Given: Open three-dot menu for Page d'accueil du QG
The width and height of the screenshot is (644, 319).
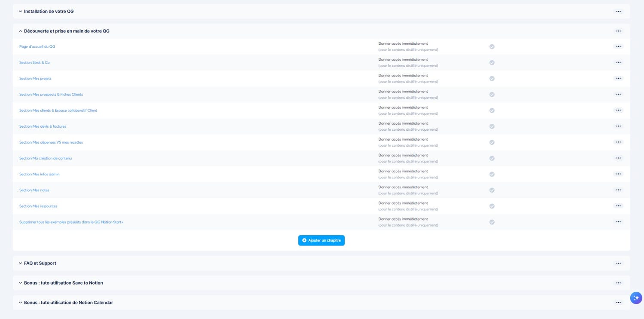Looking at the screenshot, I should pos(618,46).
